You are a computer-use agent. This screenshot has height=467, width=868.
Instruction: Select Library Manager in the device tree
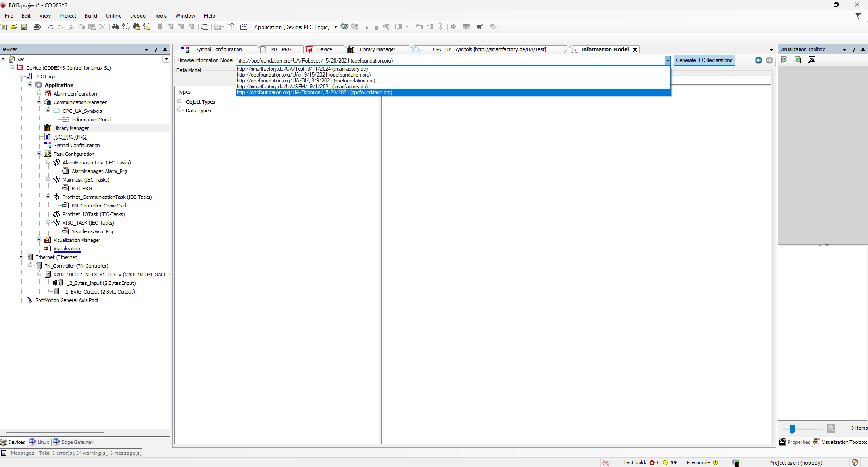click(x=71, y=128)
